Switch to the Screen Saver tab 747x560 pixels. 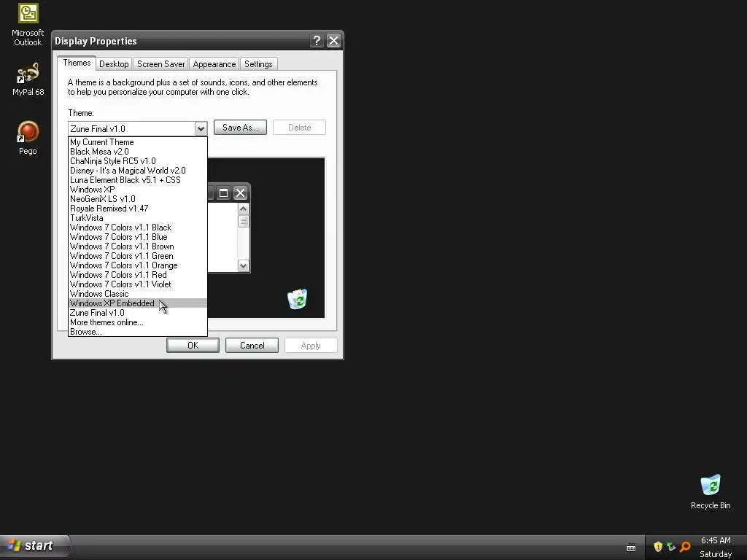tap(160, 64)
